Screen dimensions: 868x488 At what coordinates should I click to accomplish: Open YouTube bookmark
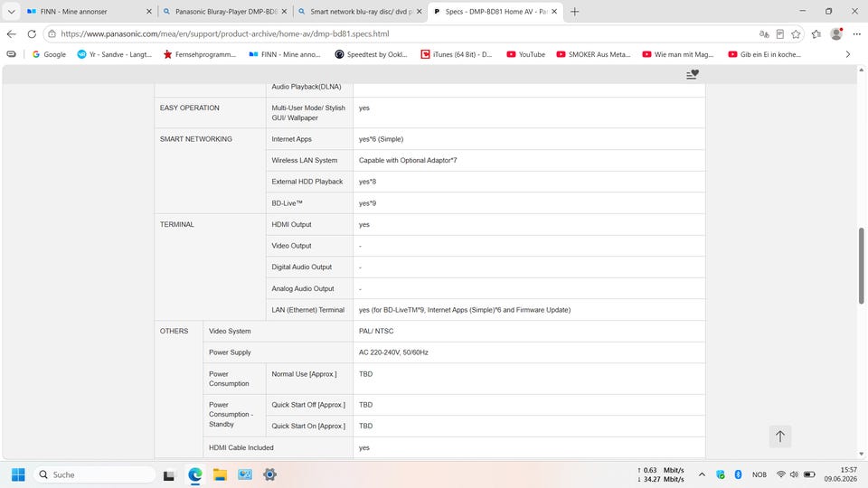pyautogui.click(x=526, y=54)
